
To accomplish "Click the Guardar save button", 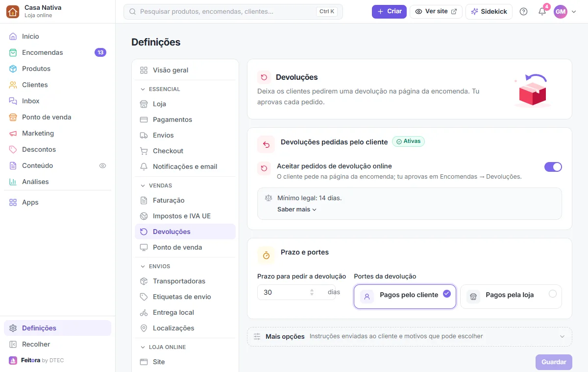I will pyautogui.click(x=554, y=362).
